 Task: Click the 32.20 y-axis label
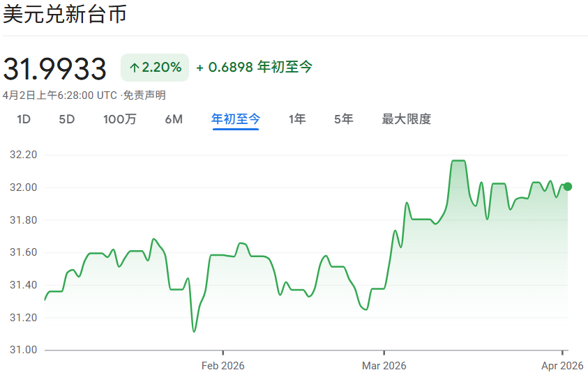point(23,155)
